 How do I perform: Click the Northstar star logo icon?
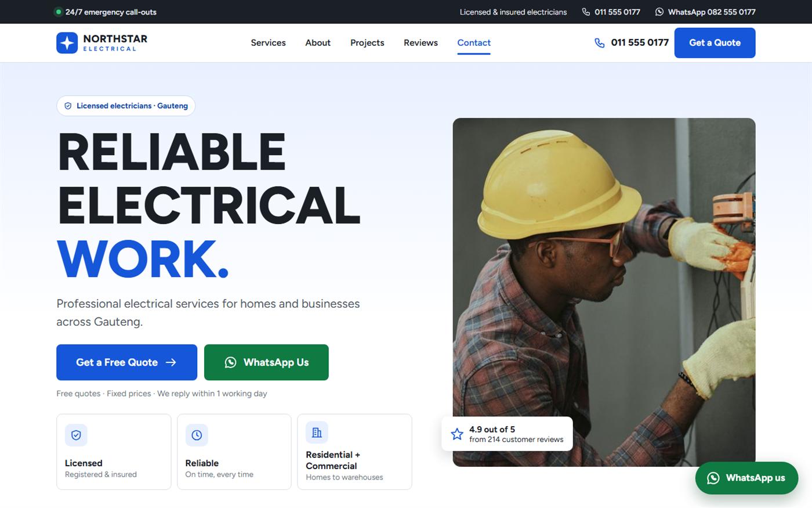tap(67, 42)
